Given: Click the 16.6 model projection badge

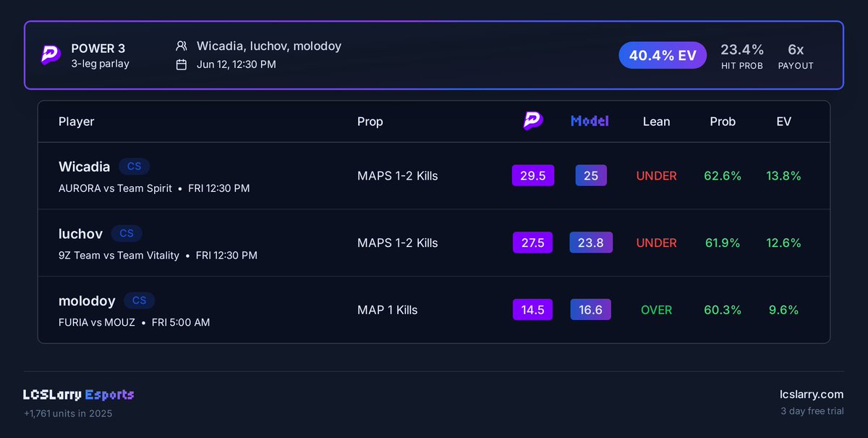Looking at the screenshot, I should tap(591, 310).
